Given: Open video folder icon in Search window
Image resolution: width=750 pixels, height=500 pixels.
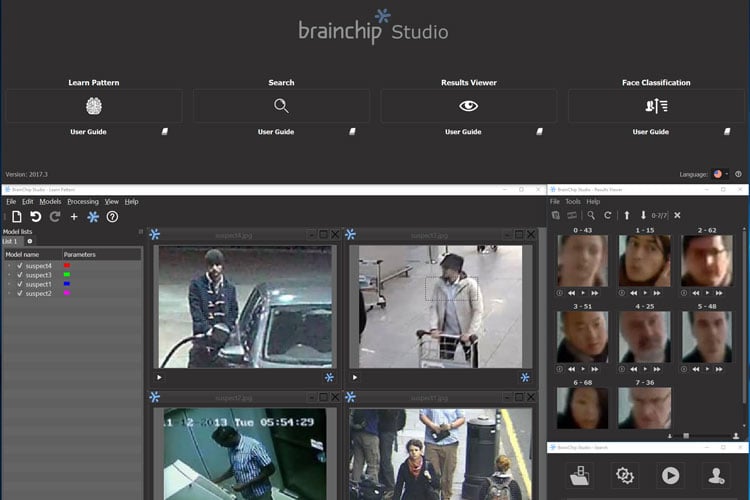Looking at the screenshot, I should pyautogui.click(x=579, y=475).
